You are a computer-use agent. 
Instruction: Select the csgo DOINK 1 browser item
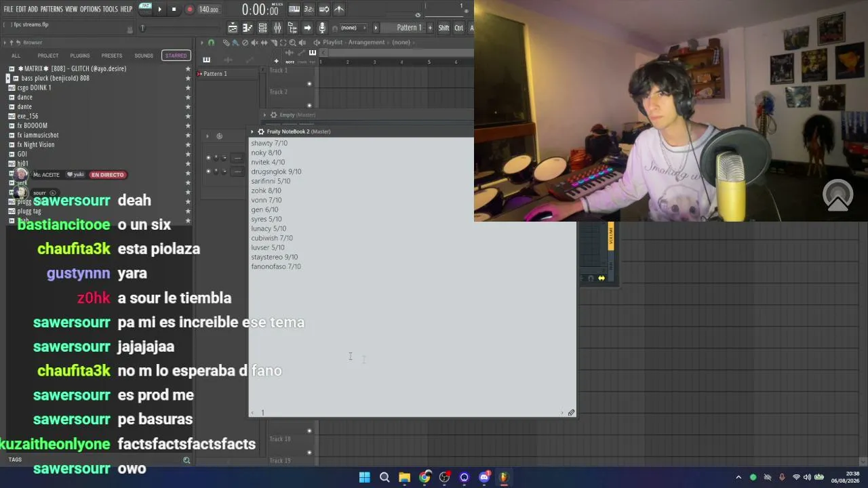pyautogui.click(x=34, y=87)
